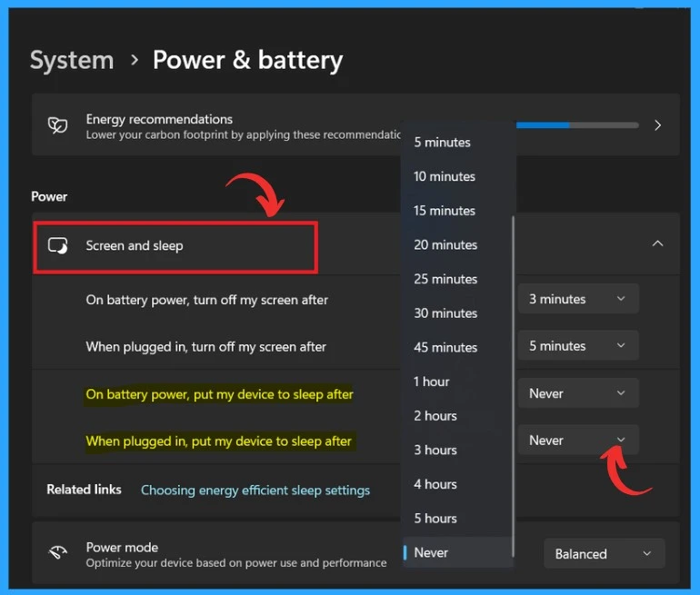
Task: Open the Balanced power mode dropdown
Action: (604, 553)
